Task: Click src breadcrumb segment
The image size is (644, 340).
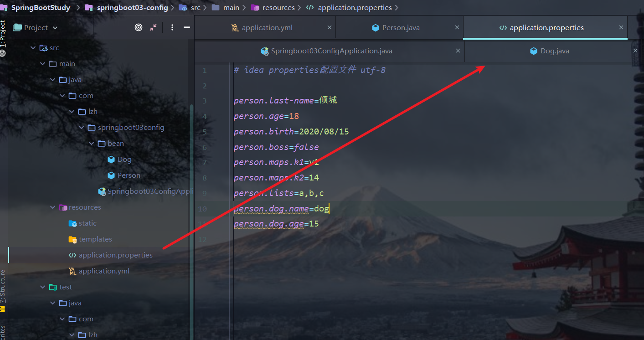Action: 196,8
